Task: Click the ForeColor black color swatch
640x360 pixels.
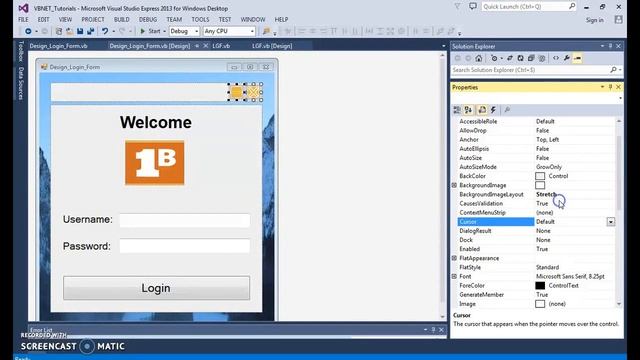Action: 540,286
